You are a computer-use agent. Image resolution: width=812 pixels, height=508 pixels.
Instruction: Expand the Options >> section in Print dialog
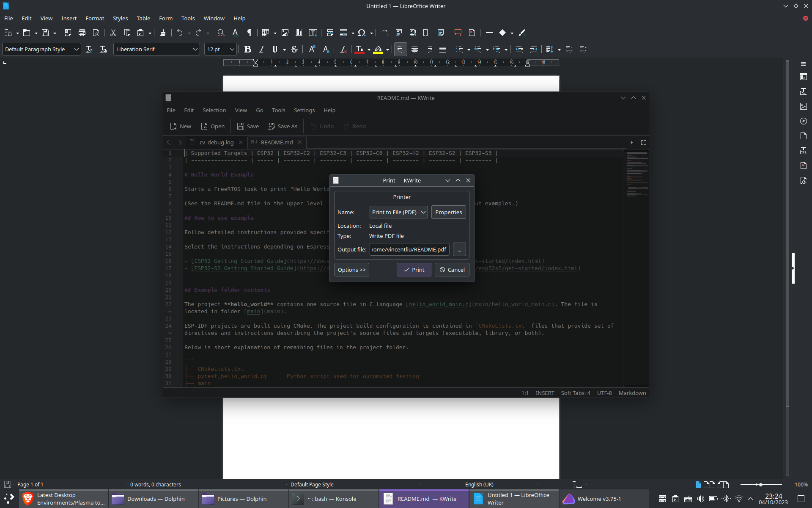(351, 270)
